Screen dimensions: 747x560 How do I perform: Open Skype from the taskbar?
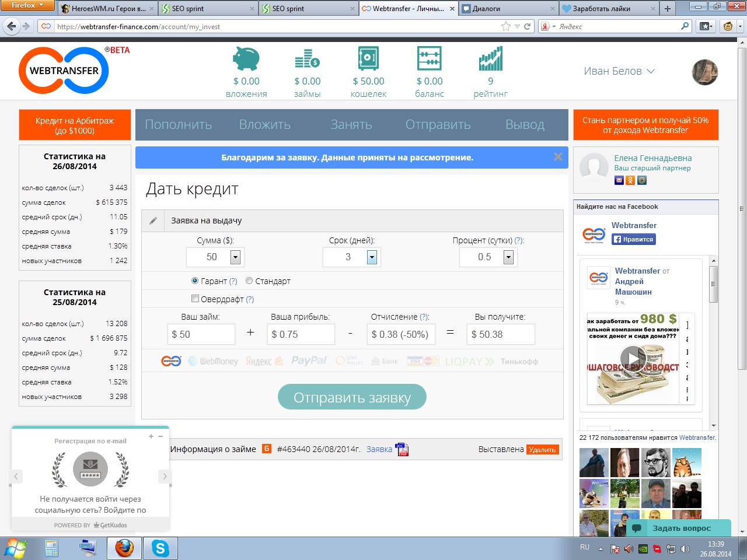pos(160,548)
